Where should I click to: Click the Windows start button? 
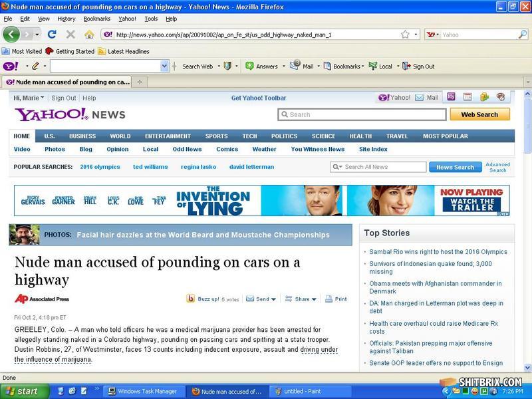point(24,391)
